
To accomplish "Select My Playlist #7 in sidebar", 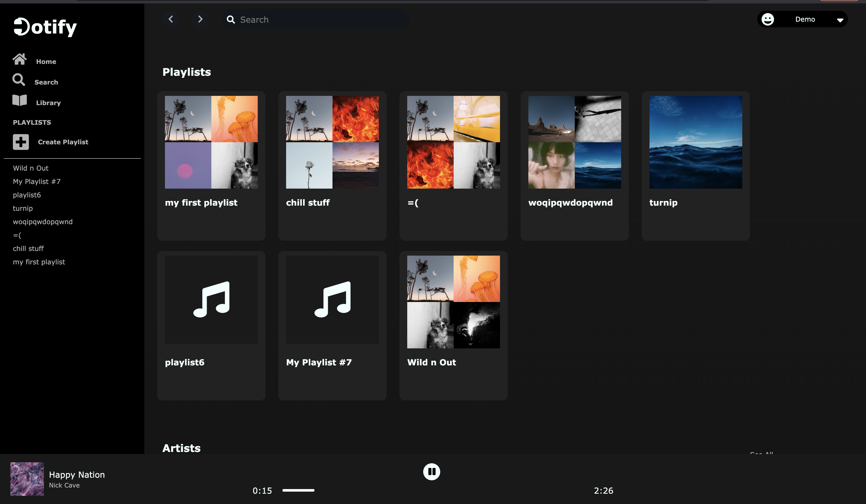I will (x=36, y=181).
